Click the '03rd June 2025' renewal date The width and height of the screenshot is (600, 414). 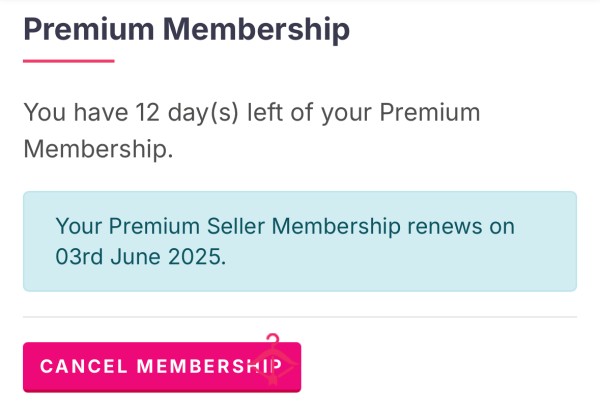click(139, 256)
